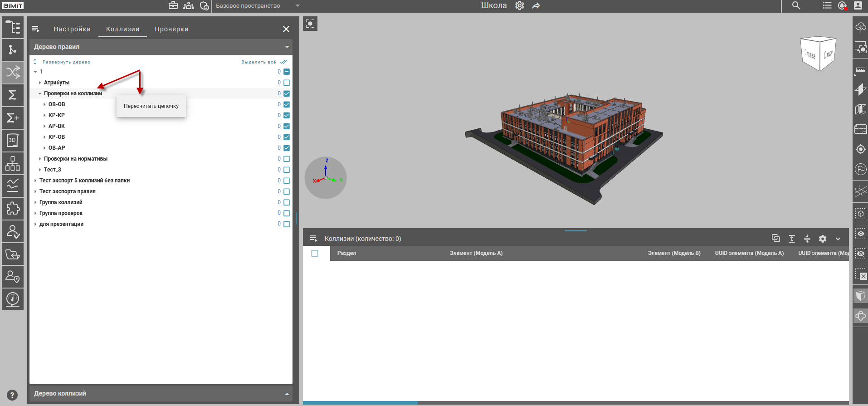Open the sigma summation tool
The image size is (868, 406).
[13, 95]
